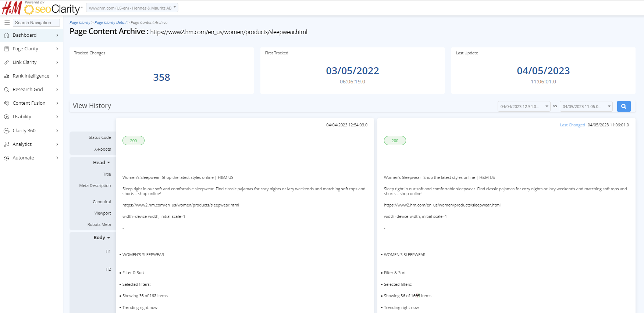Collapse the Head section

[x=102, y=163]
